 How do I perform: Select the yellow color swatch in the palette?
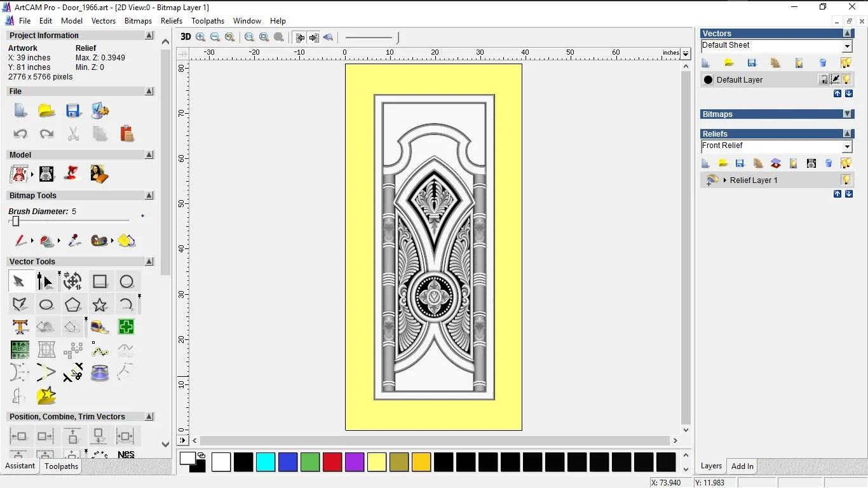click(377, 463)
